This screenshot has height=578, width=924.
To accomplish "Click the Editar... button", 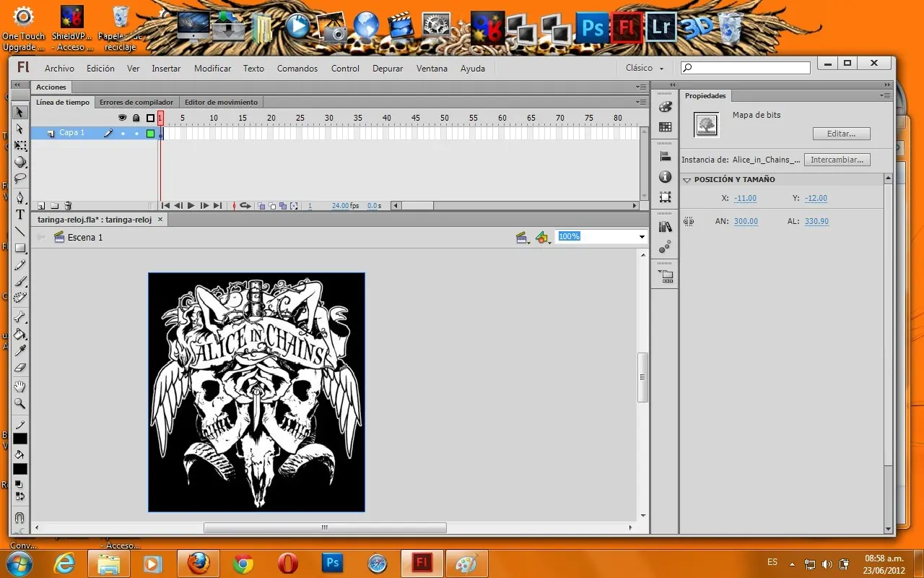I will point(841,134).
